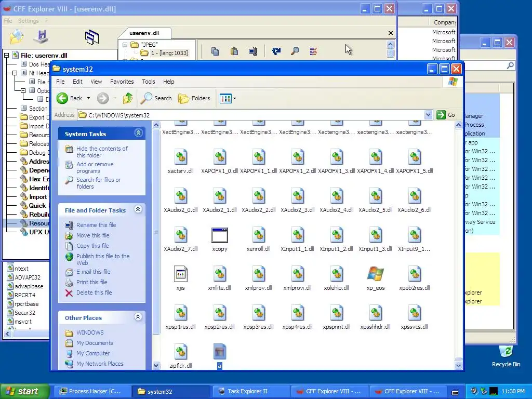Collapse the Nt Headers tree node
Screen dimensions: 532x399
coord(15,73)
